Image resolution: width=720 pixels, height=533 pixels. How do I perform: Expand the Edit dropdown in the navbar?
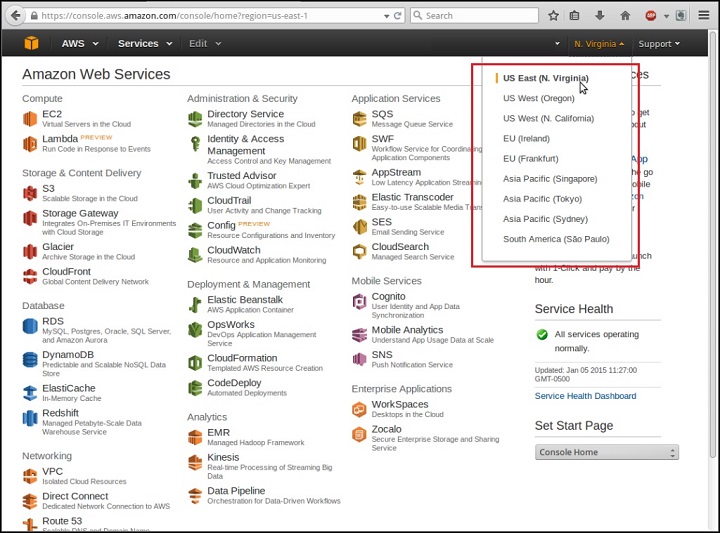coord(205,44)
